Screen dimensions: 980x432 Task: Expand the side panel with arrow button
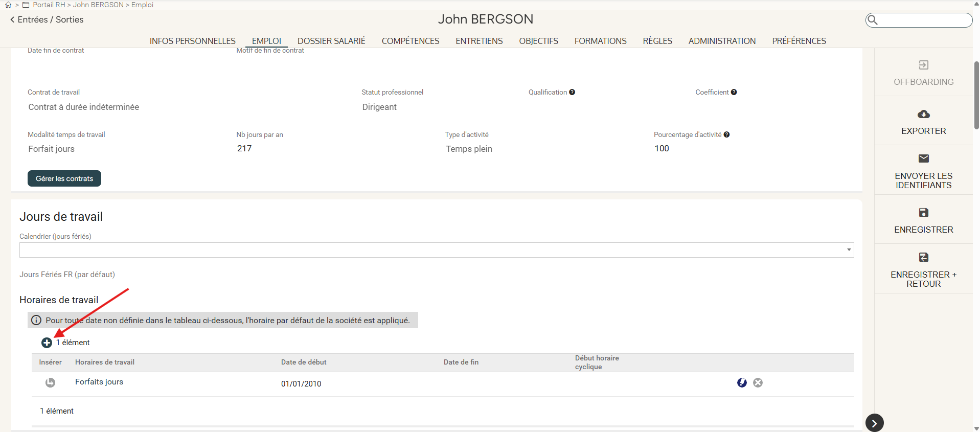874,423
